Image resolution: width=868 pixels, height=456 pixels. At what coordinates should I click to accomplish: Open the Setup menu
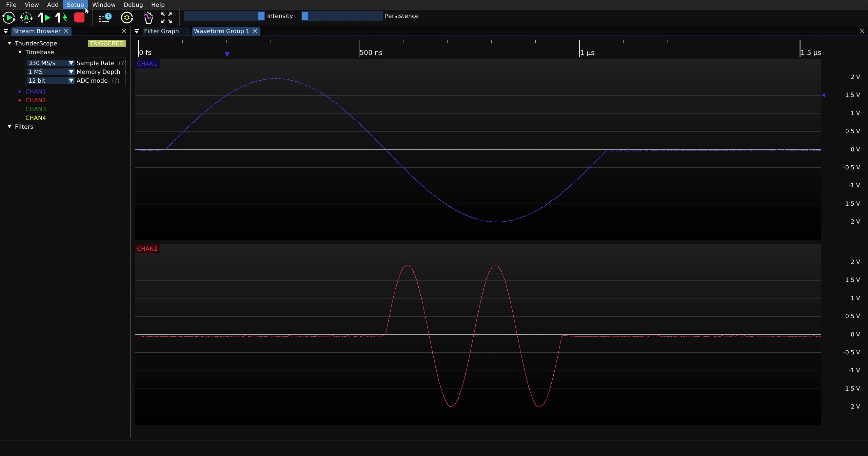[x=75, y=5]
